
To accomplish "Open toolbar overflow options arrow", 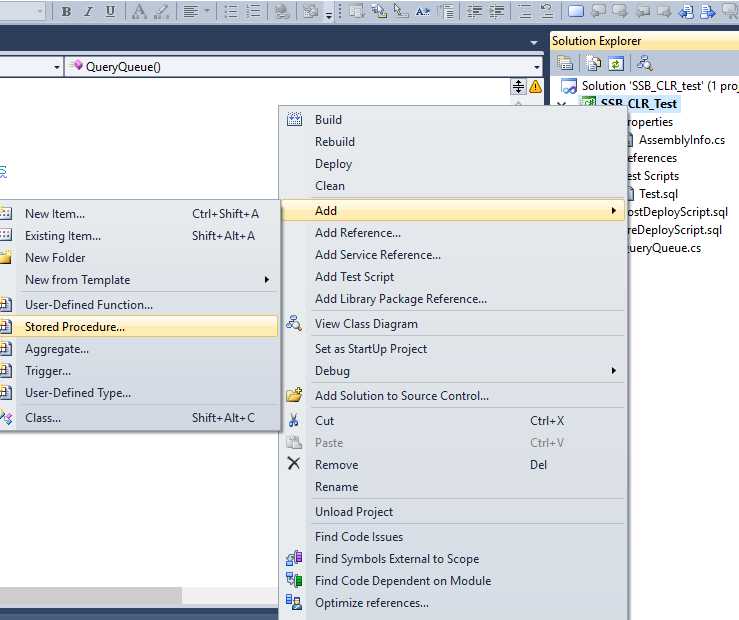I will (329, 14).
